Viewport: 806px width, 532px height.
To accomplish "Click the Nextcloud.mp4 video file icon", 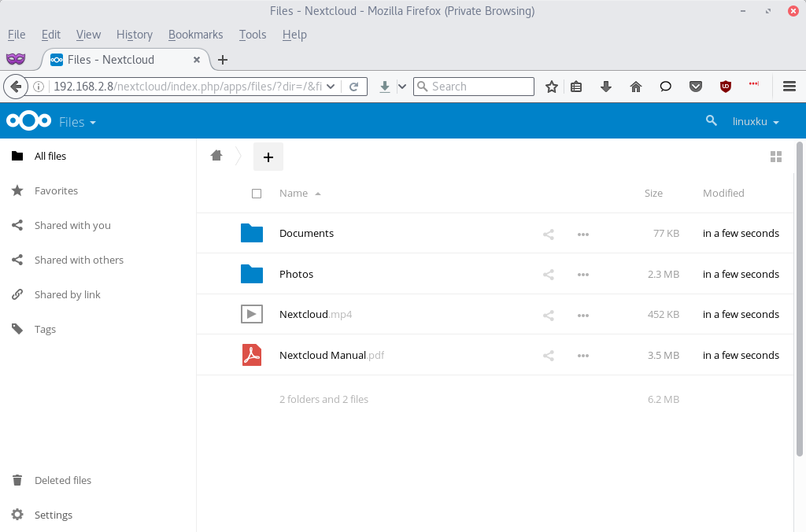I will 252,314.
